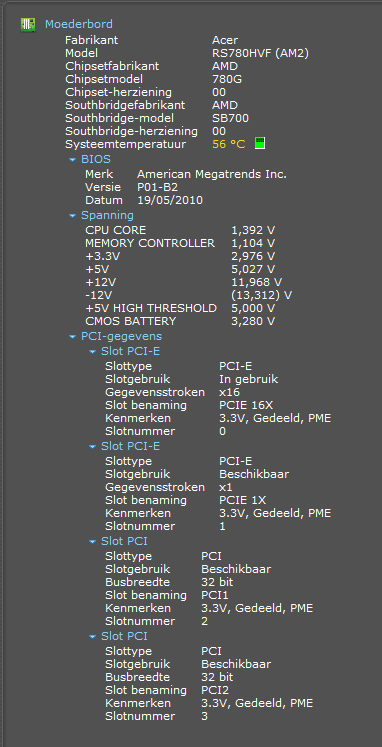Click the PCI-gegevens heading label
Screen dimensions: 382x747
pyautogui.click(x=121, y=336)
